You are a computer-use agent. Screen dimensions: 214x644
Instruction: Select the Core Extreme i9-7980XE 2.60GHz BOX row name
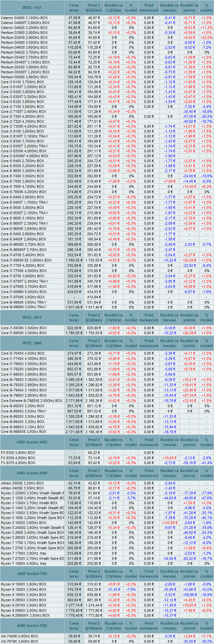32,401
